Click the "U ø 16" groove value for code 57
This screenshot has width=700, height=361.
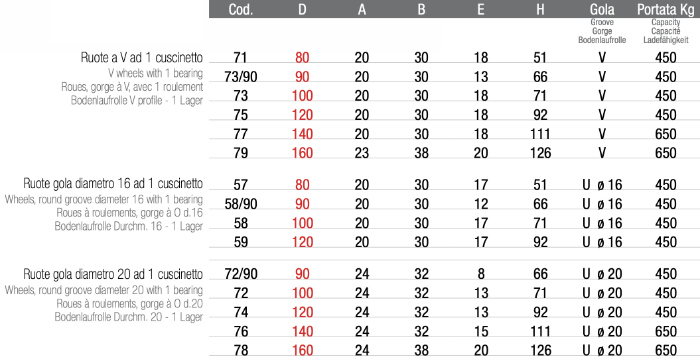[x=602, y=185]
